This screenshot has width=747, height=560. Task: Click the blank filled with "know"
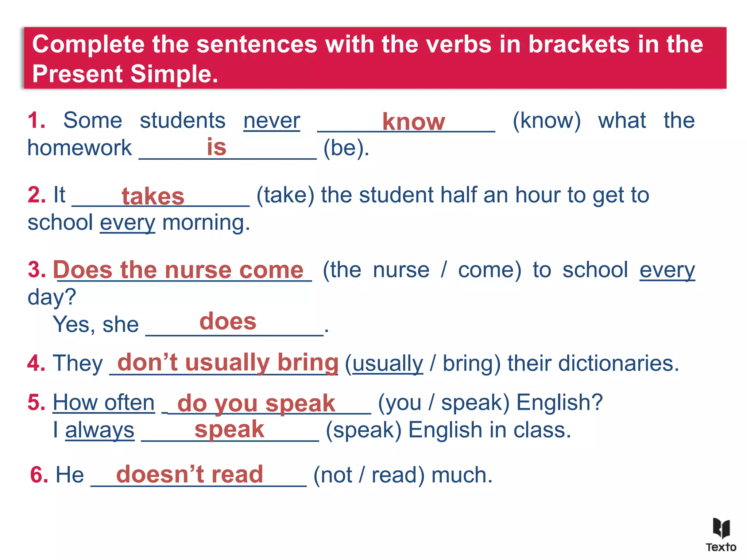click(413, 121)
